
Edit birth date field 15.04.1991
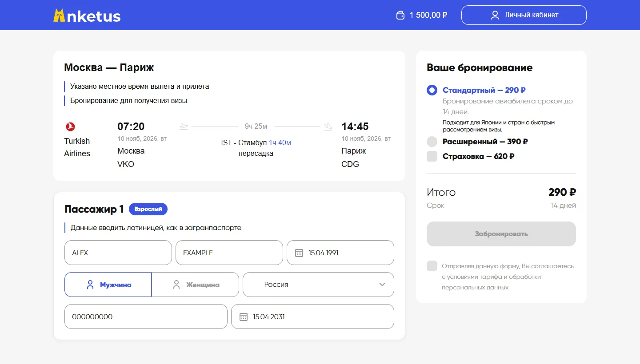pyautogui.click(x=340, y=253)
